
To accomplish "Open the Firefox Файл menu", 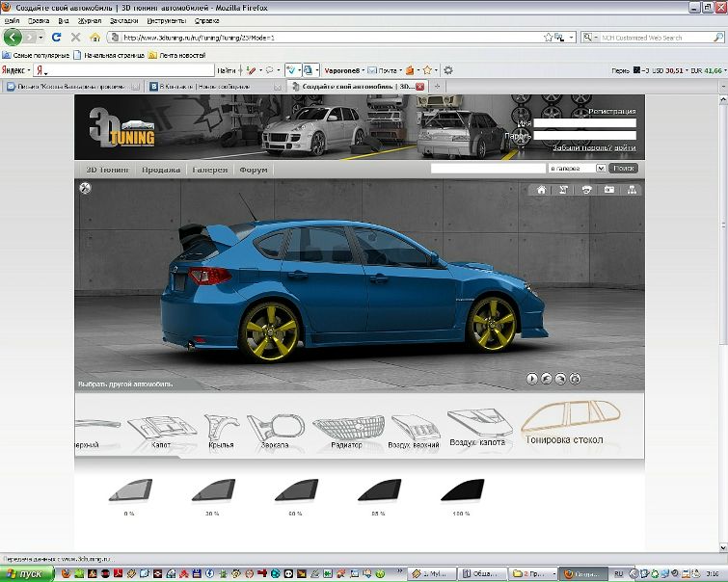I will (13, 21).
